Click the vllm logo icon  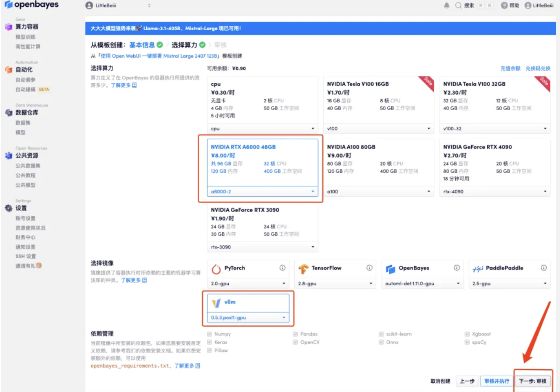pyautogui.click(x=216, y=303)
